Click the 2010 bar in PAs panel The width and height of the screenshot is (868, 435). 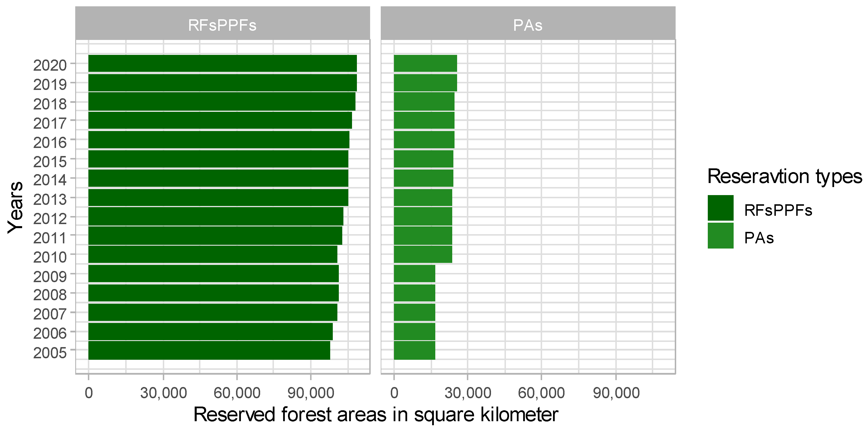point(423,254)
